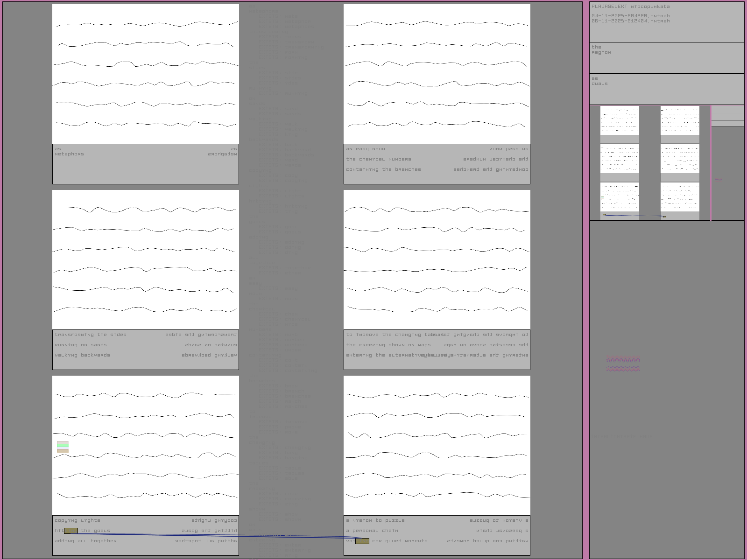Click the olive highlight box in 'waiting for glued moments'
This screenshot has width=747, height=560.
point(362,541)
